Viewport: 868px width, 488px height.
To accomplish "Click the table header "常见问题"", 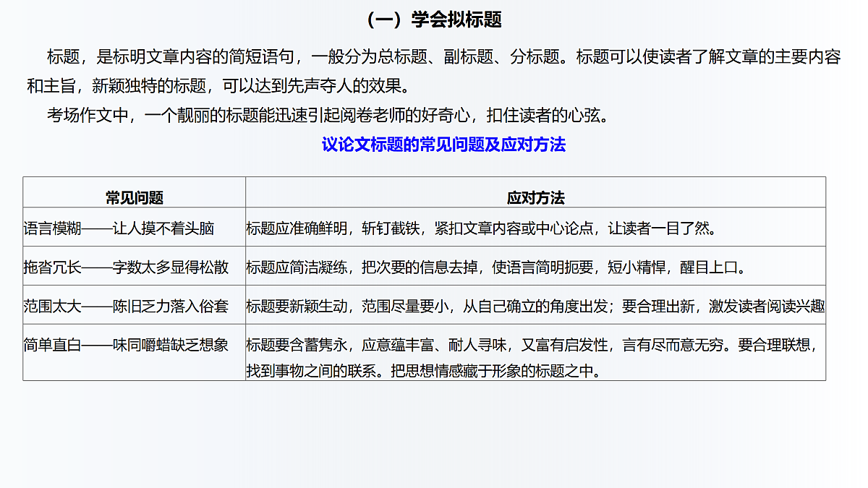I will (135, 198).
